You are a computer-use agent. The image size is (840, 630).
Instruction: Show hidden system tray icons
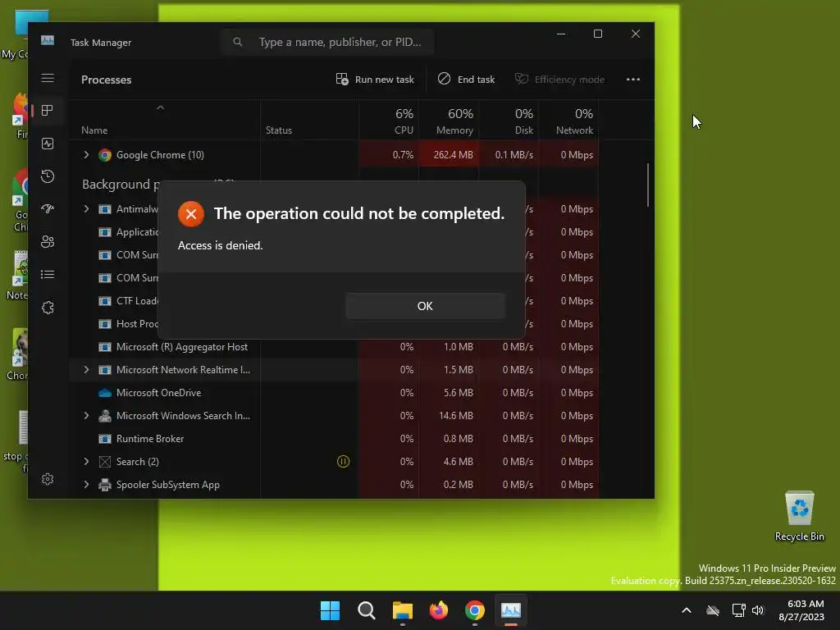point(687,610)
